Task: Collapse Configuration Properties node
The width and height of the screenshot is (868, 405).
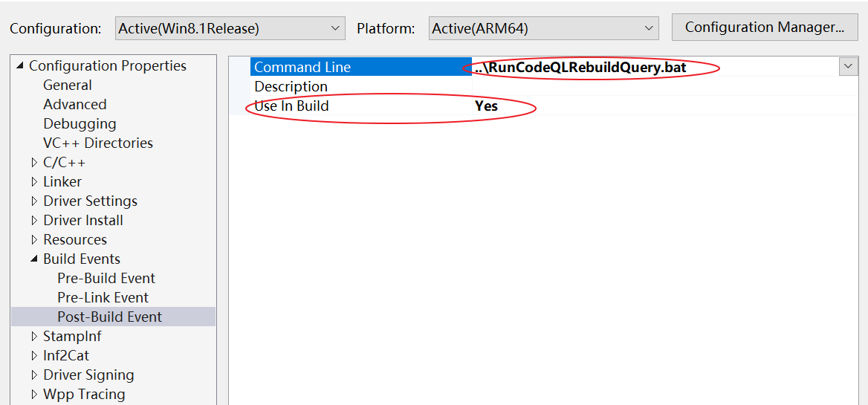Action: click(21, 66)
